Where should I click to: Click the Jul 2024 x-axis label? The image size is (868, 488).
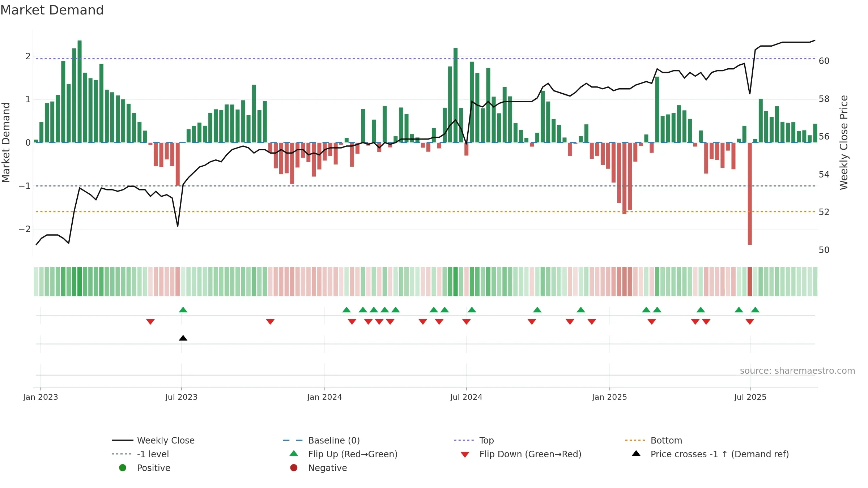pyautogui.click(x=466, y=397)
